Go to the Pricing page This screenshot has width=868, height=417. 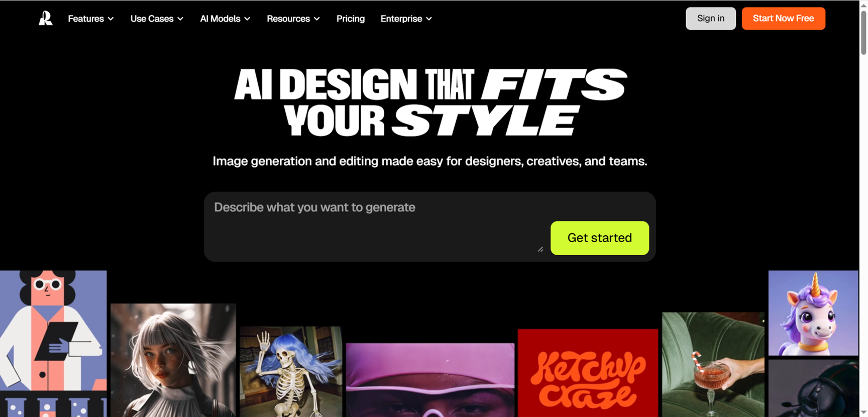pyautogui.click(x=351, y=19)
